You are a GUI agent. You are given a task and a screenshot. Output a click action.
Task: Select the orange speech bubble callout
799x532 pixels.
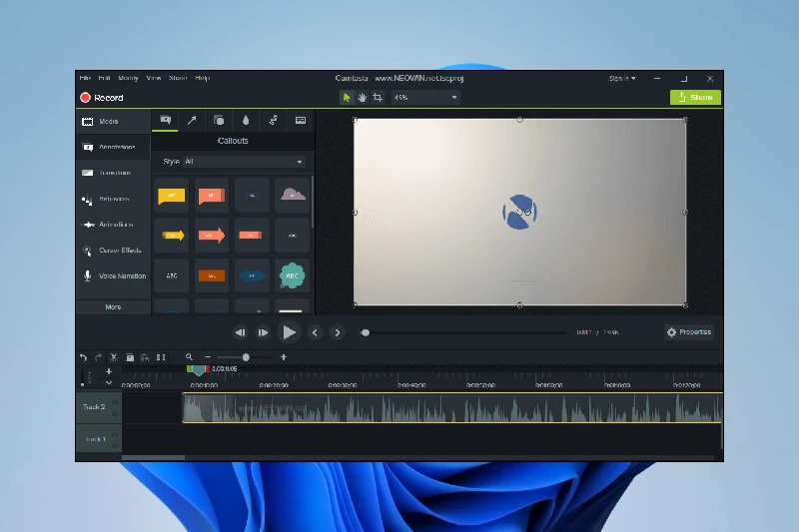pos(212,196)
